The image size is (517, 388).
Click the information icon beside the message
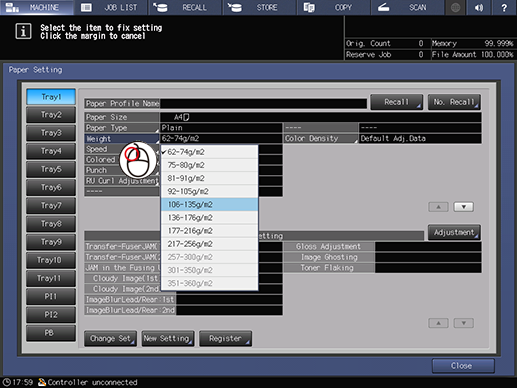coord(23,32)
